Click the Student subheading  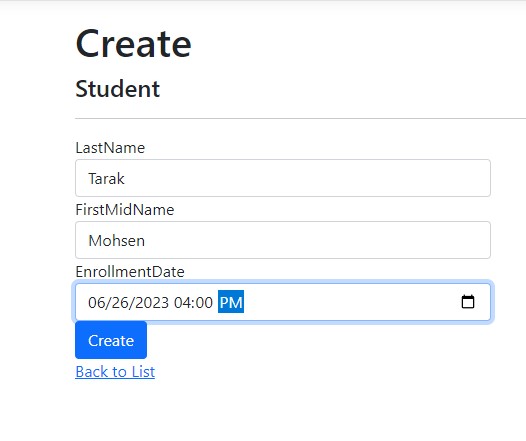click(x=118, y=89)
